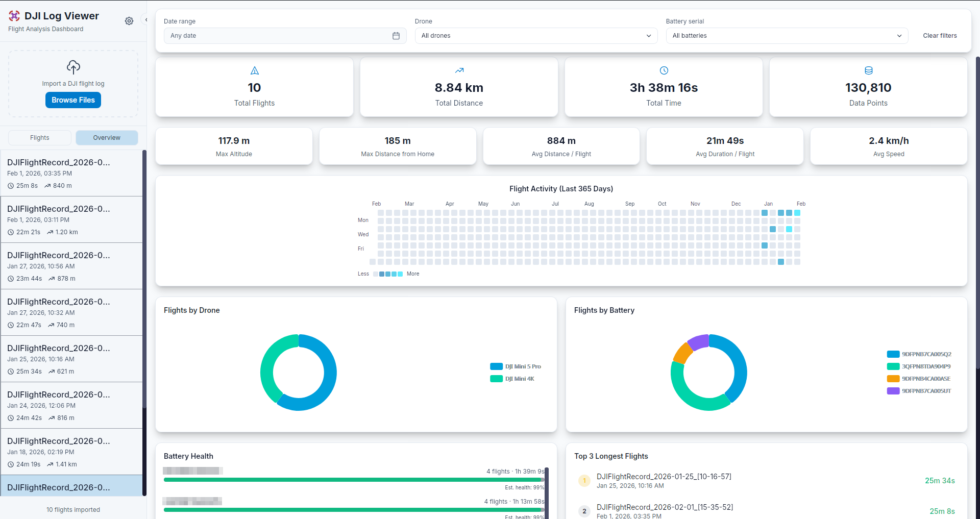Screen dimensions: 980x519
Task: Click the darkest swatch in the heatmap Less-More legend
Action: (x=382, y=274)
